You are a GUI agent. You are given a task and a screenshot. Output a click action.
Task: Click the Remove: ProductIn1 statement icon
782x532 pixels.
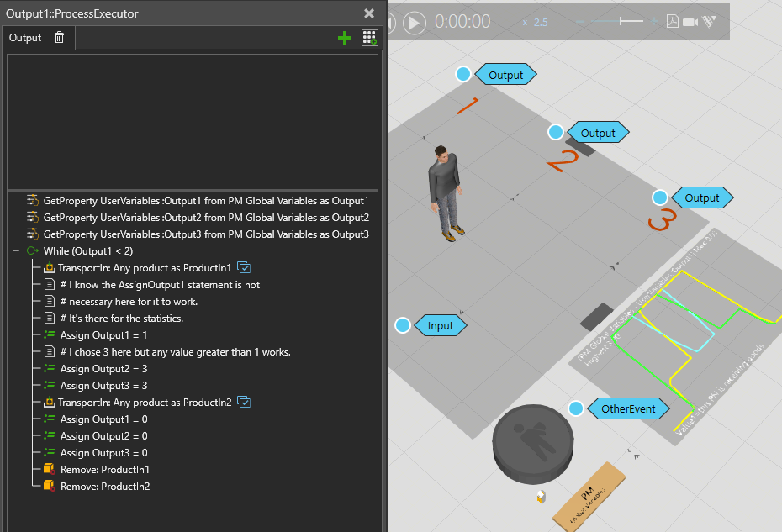[x=49, y=469]
